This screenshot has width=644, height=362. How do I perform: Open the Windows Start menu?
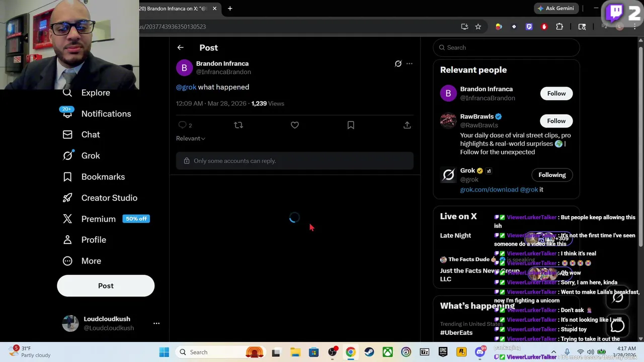(164, 352)
